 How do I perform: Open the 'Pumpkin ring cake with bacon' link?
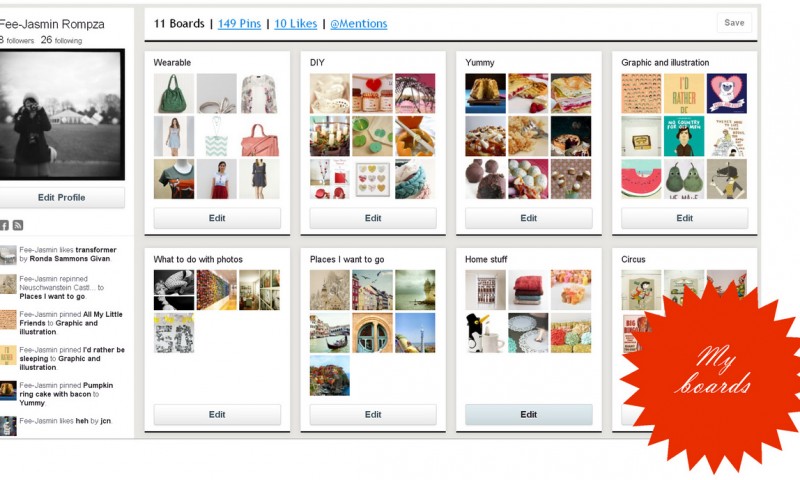coord(66,390)
